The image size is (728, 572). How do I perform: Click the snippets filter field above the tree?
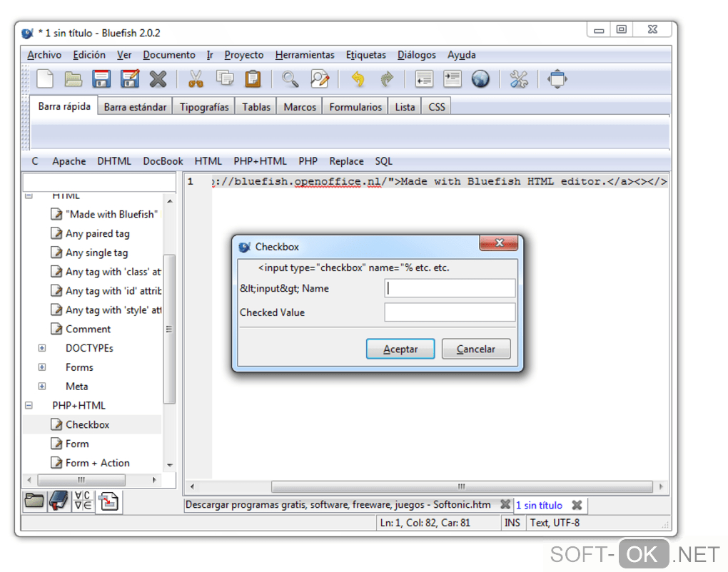[x=99, y=183]
